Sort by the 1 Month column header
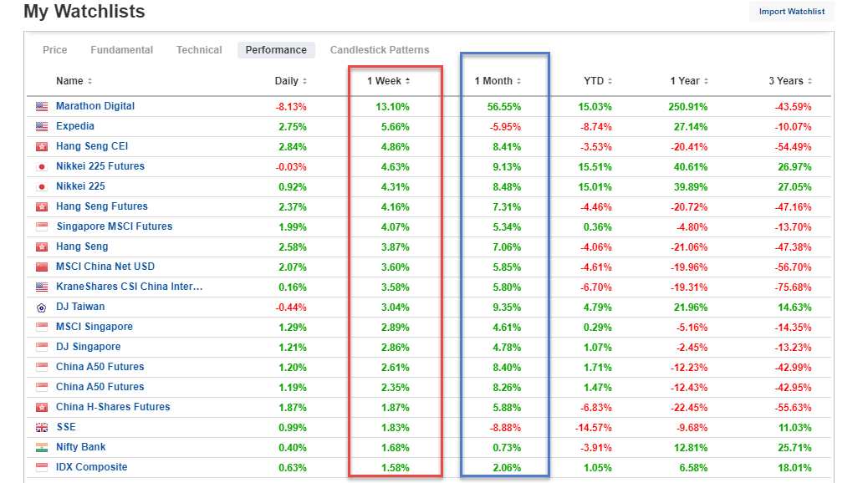 pos(498,81)
